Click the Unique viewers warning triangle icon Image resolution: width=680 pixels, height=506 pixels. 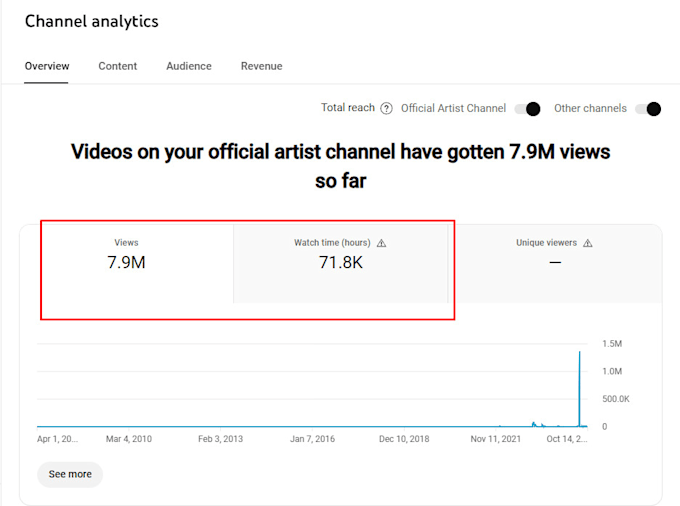pos(588,243)
